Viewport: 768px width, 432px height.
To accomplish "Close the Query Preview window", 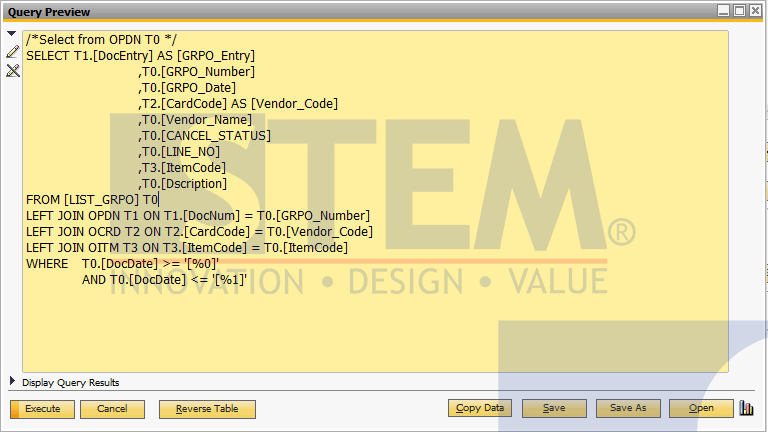I will click(x=755, y=11).
